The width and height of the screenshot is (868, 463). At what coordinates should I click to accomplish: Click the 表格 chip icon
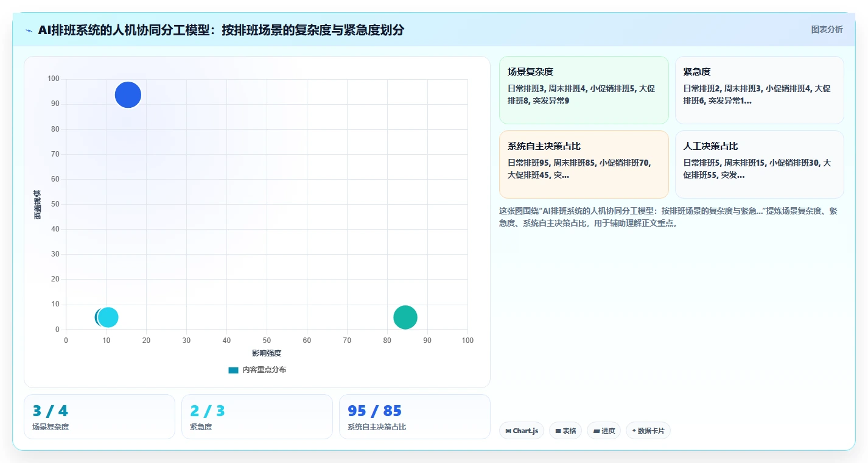(558, 431)
